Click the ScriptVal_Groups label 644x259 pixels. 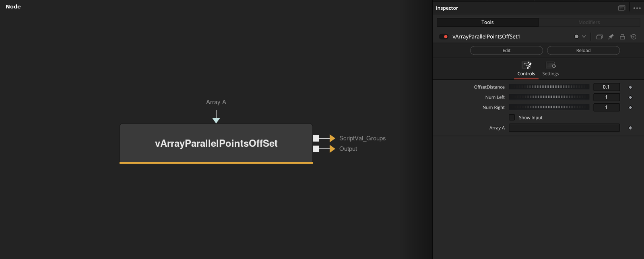[x=362, y=138]
